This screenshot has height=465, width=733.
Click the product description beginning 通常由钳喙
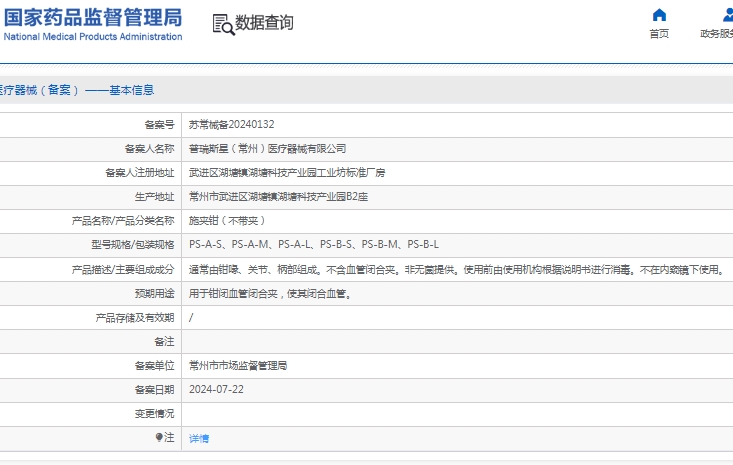click(457, 270)
